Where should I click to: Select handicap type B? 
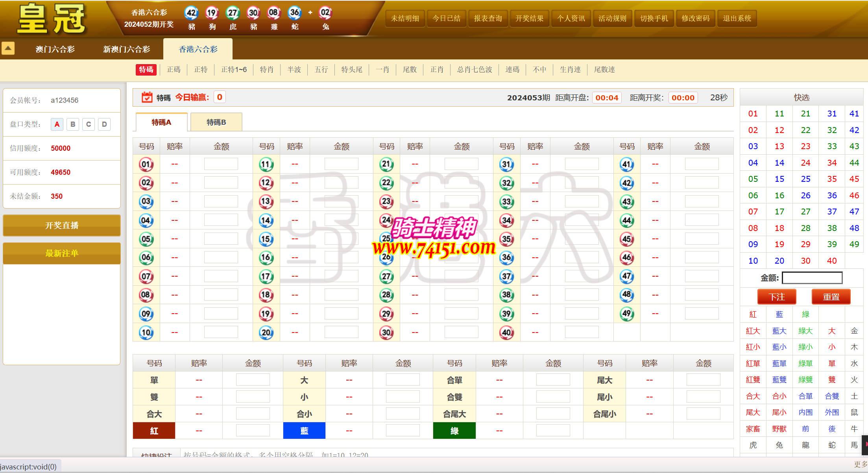pyautogui.click(x=73, y=124)
